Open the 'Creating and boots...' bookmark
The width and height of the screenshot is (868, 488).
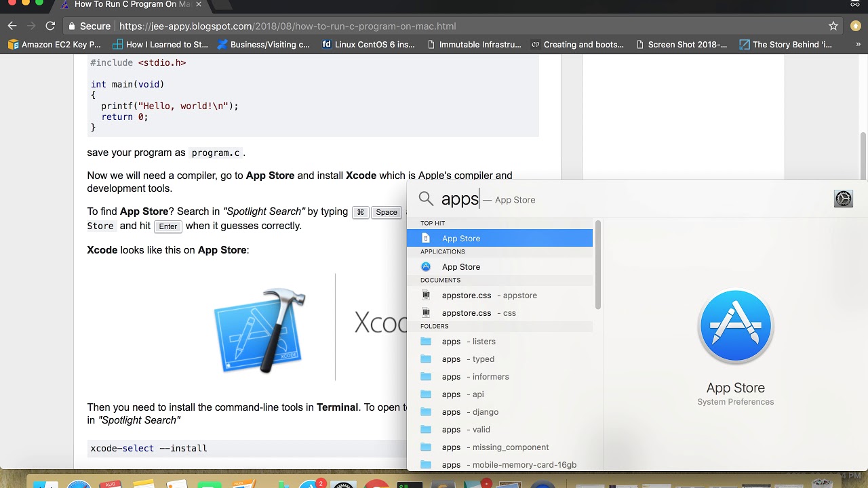[578, 45]
